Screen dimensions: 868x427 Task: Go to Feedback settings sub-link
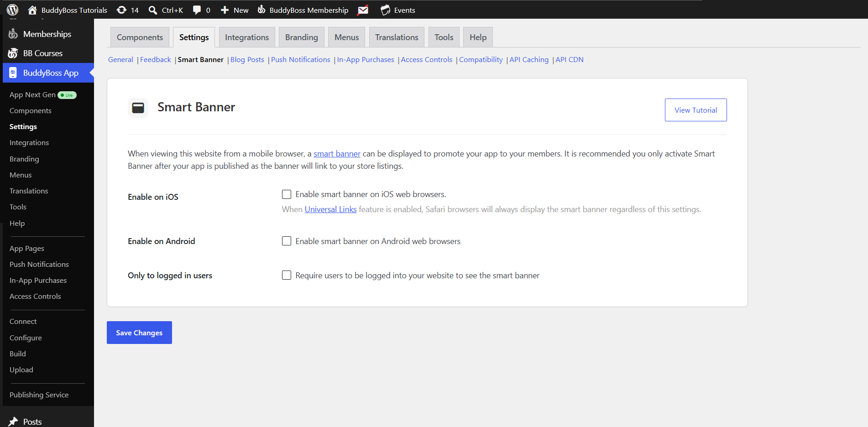[x=156, y=60]
